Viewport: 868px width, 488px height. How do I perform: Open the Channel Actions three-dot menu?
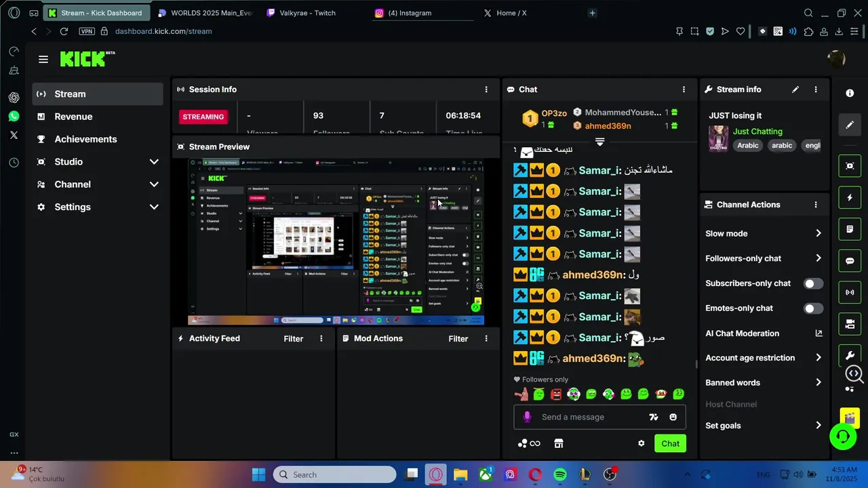coord(816,205)
